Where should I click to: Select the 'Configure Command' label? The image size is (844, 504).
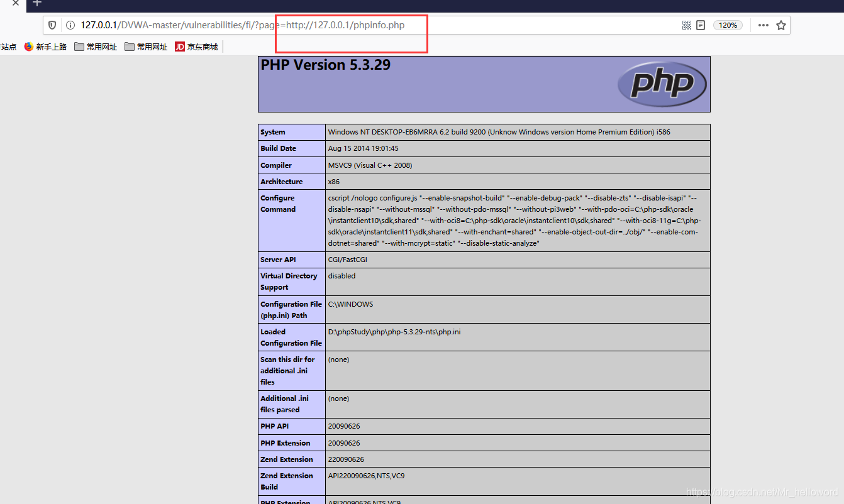(x=278, y=204)
